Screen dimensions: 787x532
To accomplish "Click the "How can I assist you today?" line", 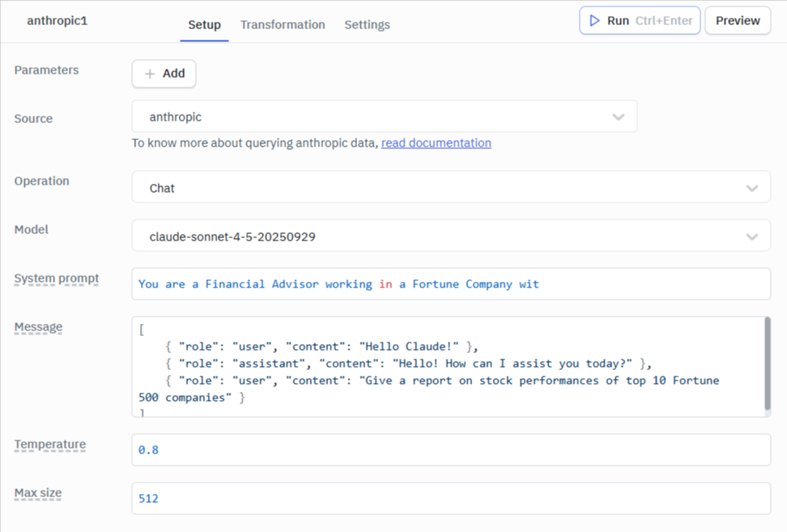I will tap(408, 364).
